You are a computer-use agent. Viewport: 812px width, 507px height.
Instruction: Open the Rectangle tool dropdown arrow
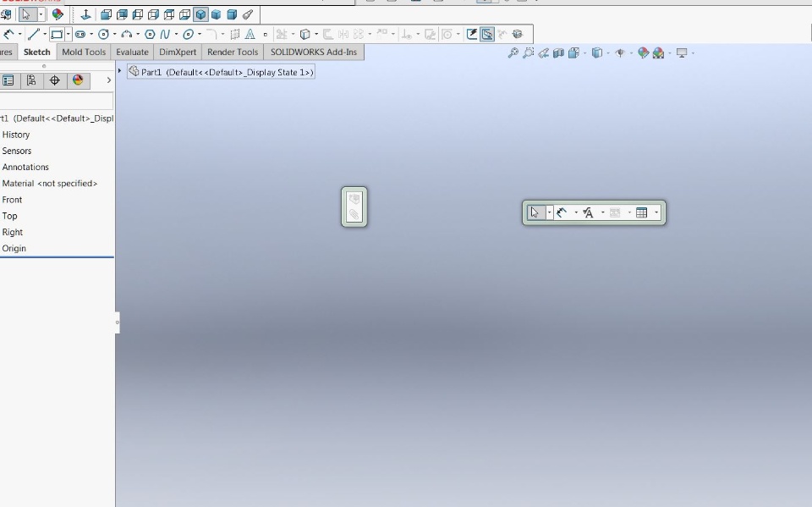(x=68, y=34)
